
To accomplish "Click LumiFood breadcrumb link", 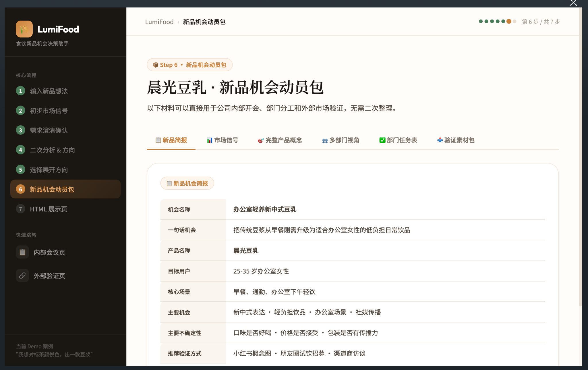I will tap(159, 22).
